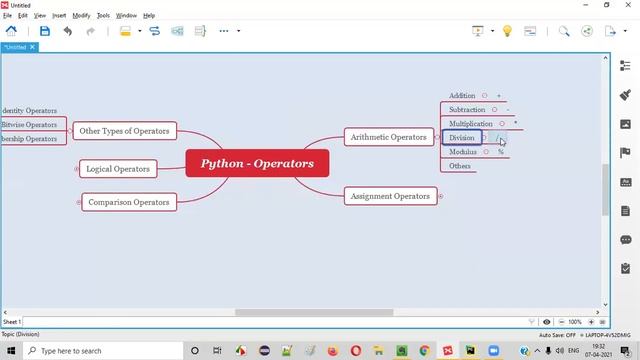Screen dimensions: 640x360
Task: Share the mind map
Action: coord(587,31)
